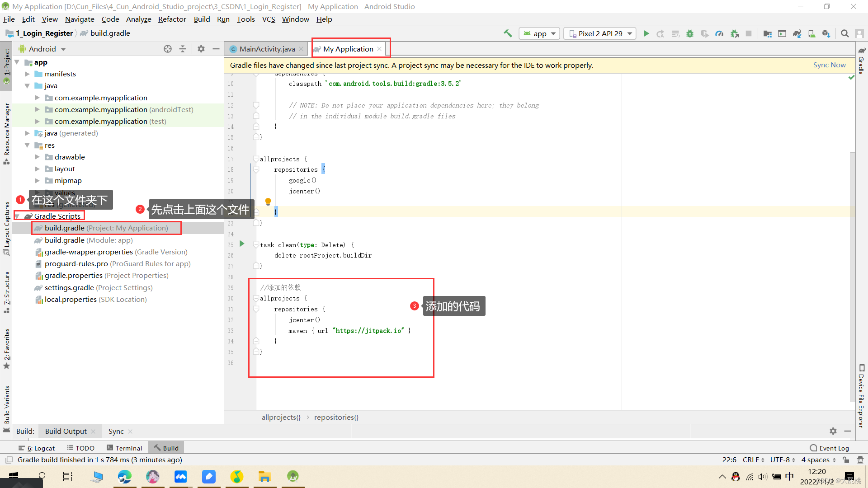The image size is (868, 488).
Task: Run the app with the green play button
Action: (x=646, y=33)
